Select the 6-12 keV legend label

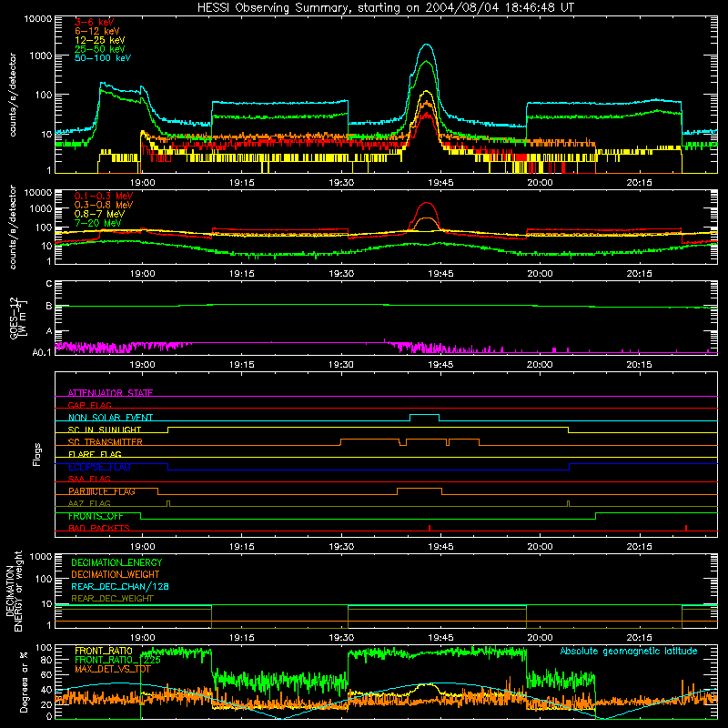coord(96,31)
